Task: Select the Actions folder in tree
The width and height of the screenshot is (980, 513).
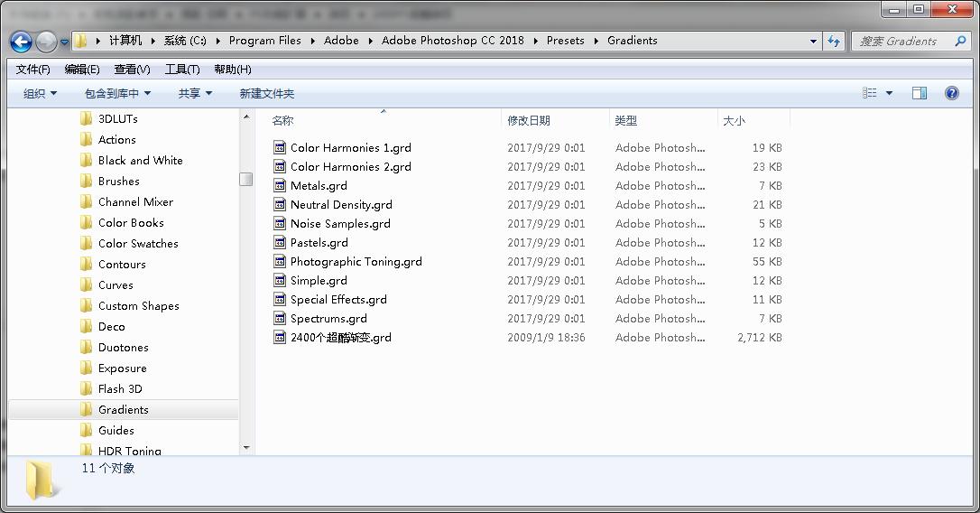Action: (117, 139)
